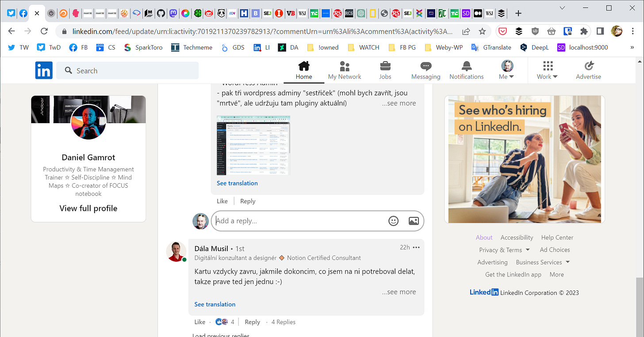
Task: Open the three-dot menu on Dála Musil's comment
Action: click(416, 248)
